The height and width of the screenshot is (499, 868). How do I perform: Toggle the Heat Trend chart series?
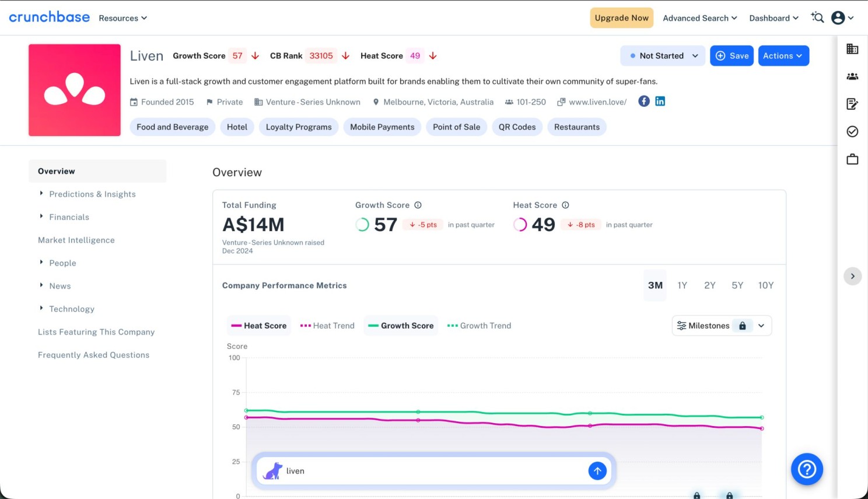327,326
